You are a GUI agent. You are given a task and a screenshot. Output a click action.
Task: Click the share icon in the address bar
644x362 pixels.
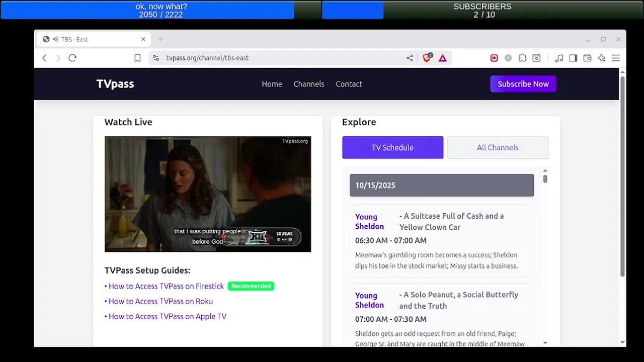click(x=410, y=58)
